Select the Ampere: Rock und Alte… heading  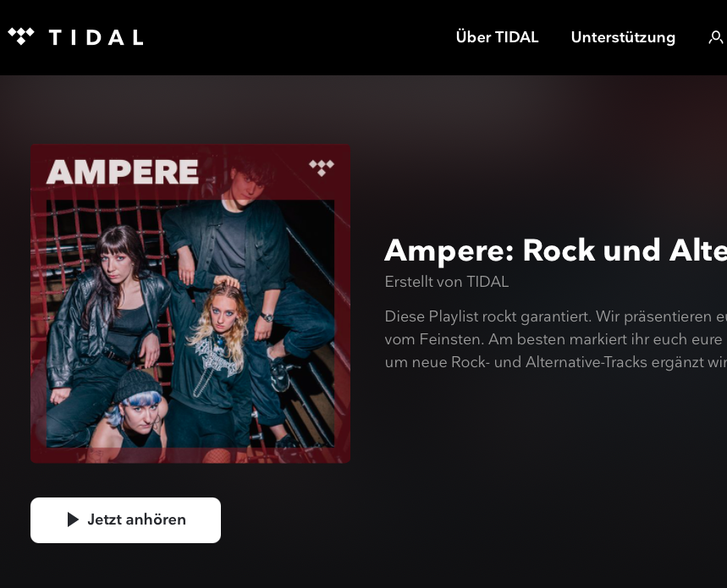pyautogui.click(x=555, y=250)
